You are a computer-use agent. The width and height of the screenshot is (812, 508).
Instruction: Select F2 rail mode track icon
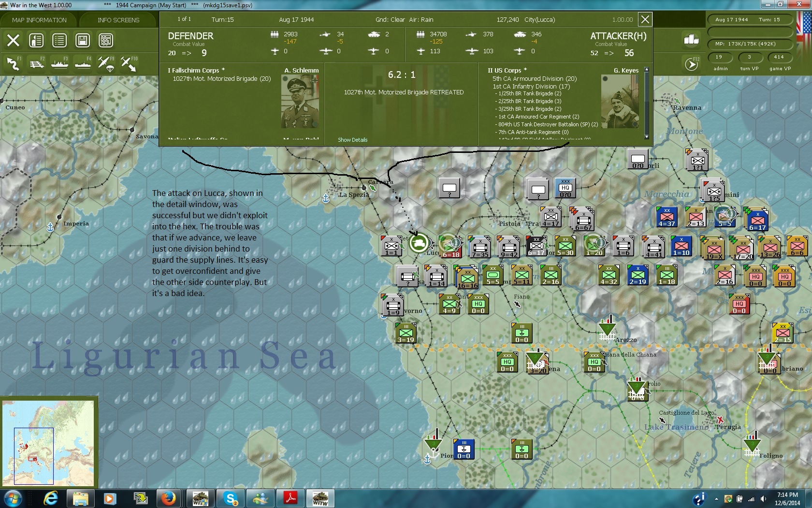pos(36,63)
